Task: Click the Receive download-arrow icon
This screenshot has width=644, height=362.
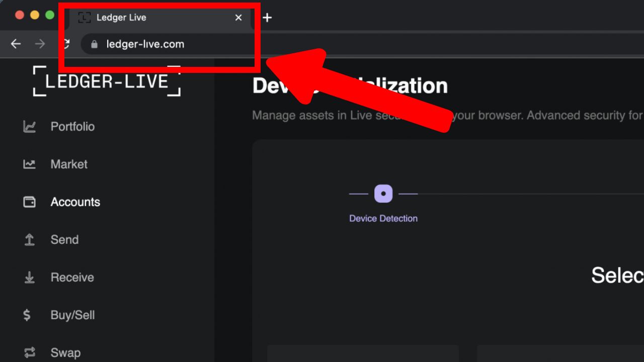Action: (x=29, y=278)
